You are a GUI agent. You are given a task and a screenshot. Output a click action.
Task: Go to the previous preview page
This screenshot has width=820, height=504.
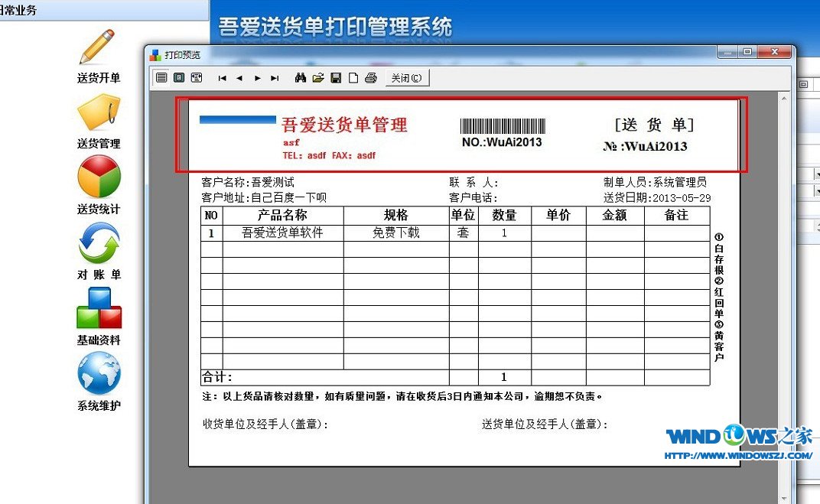(239, 78)
